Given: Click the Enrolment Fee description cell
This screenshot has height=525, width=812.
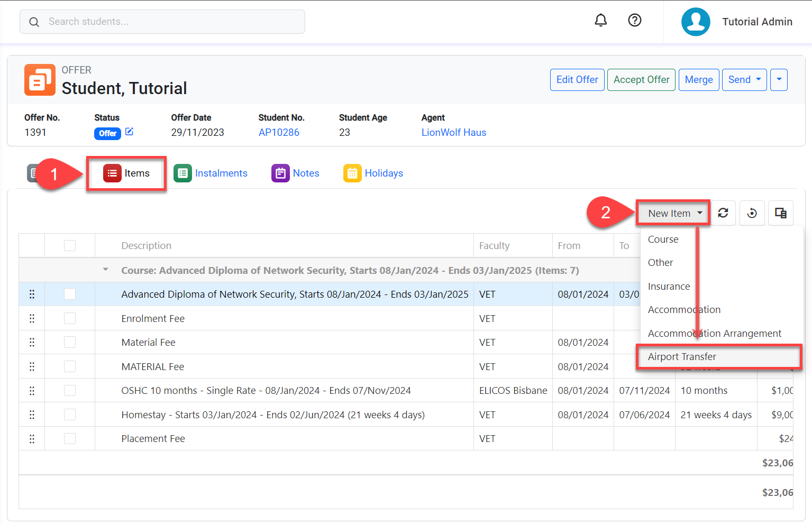Looking at the screenshot, I should click(284, 318).
